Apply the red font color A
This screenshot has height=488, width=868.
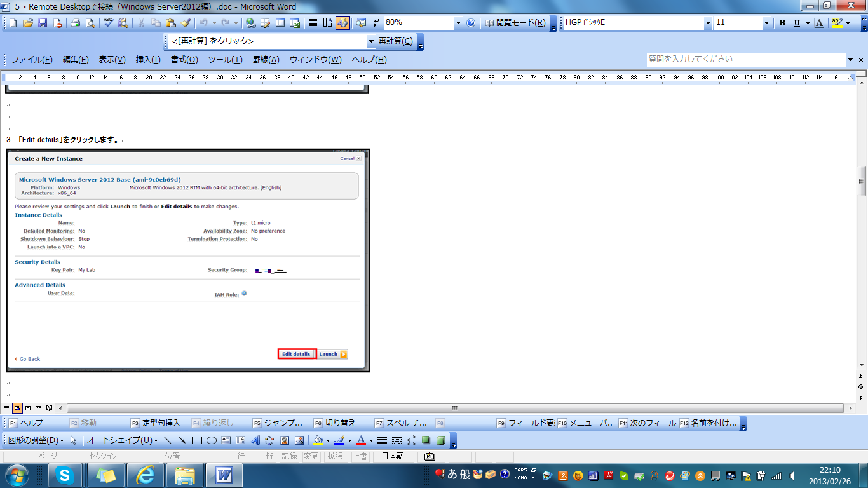[x=361, y=440]
